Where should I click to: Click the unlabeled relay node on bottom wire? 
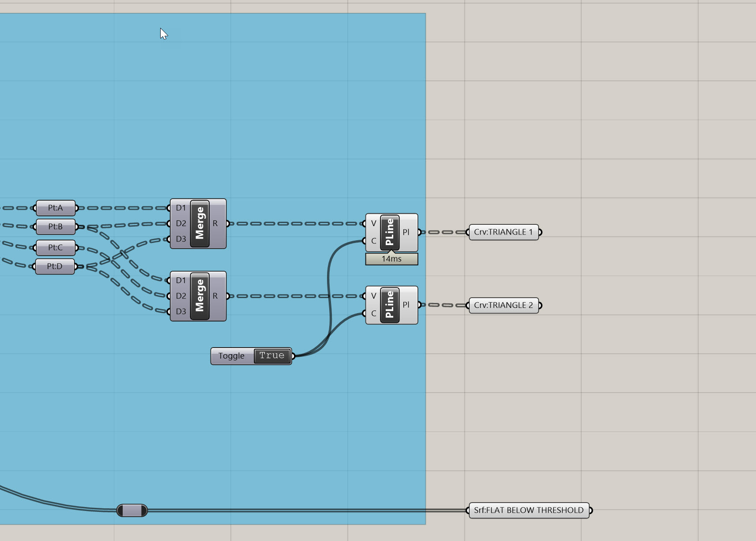coord(132,511)
